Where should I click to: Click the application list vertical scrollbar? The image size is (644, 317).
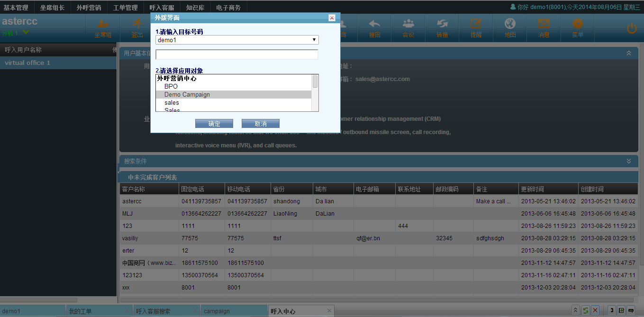315,92
